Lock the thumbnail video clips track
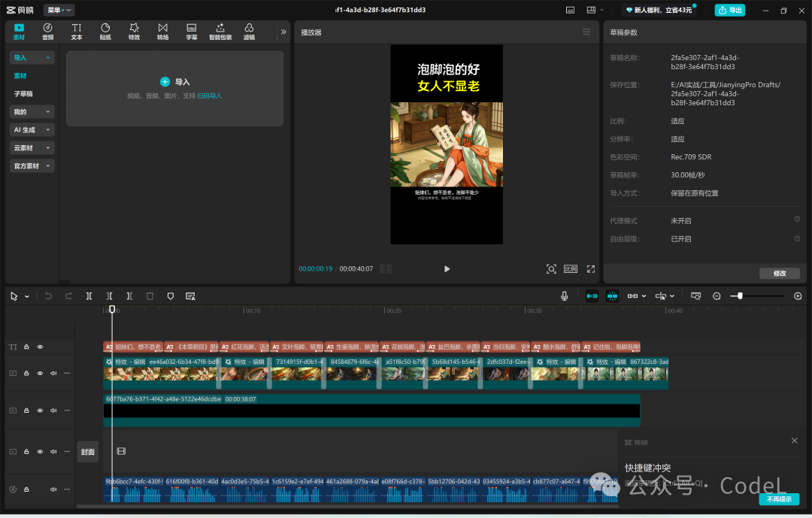812x518 pixels. pos(26,373)
